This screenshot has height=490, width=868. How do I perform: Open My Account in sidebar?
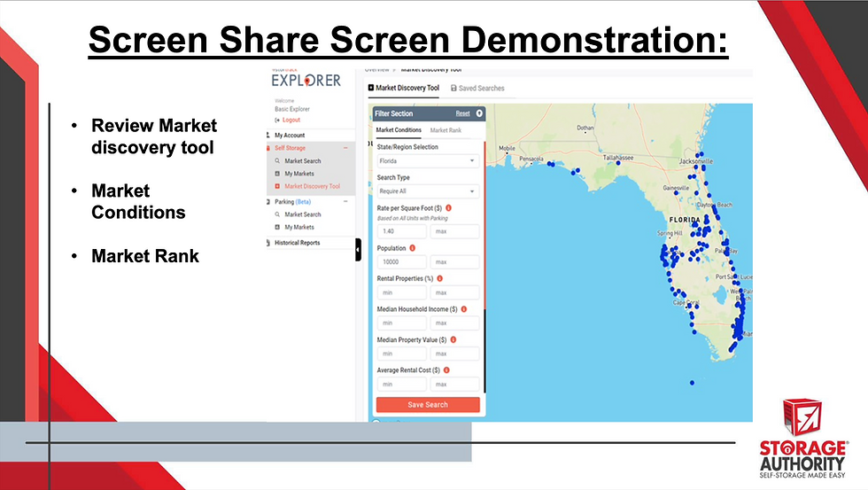[x=290, y=135]
